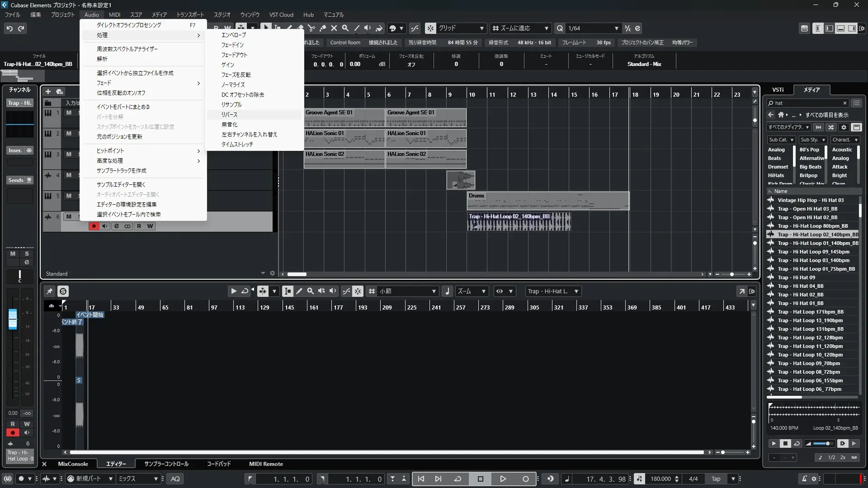Select the Mute (X) tool in toolbar
Screen dimensions: 868x488
click(334, 28)
